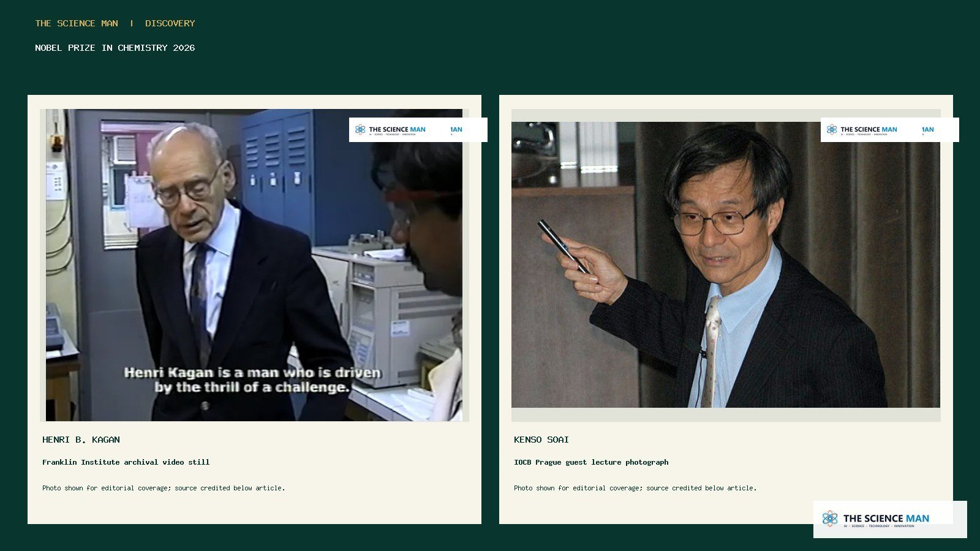Click the 'DISCOVERY' section label
Viewport: 980px width, 551px height.
170,23
